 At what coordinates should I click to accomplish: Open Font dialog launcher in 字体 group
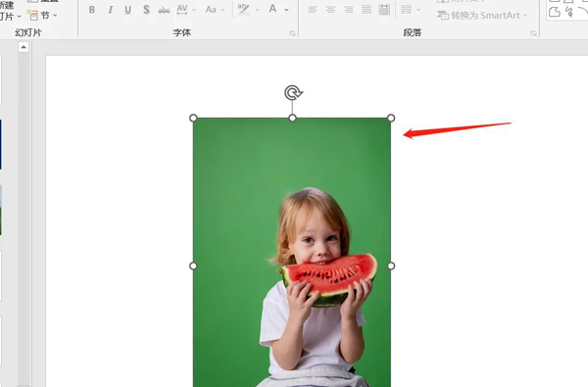tap(292, 33)
